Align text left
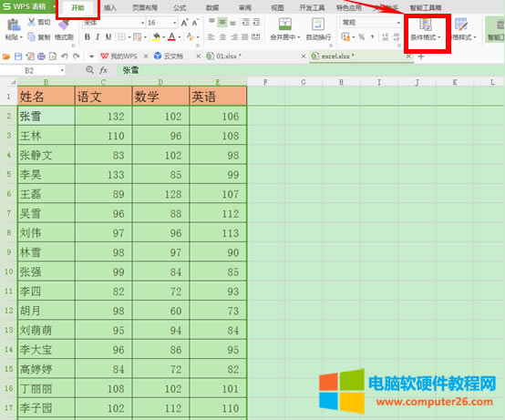Image resolution: width=505 pixels, height=420 pixels. pyautogui.click(x=211, y=37)
